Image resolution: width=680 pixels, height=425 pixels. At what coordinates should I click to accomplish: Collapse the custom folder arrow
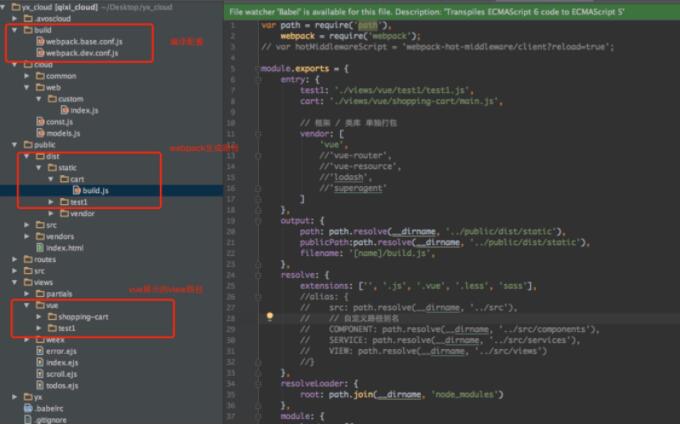click(39, 99)
